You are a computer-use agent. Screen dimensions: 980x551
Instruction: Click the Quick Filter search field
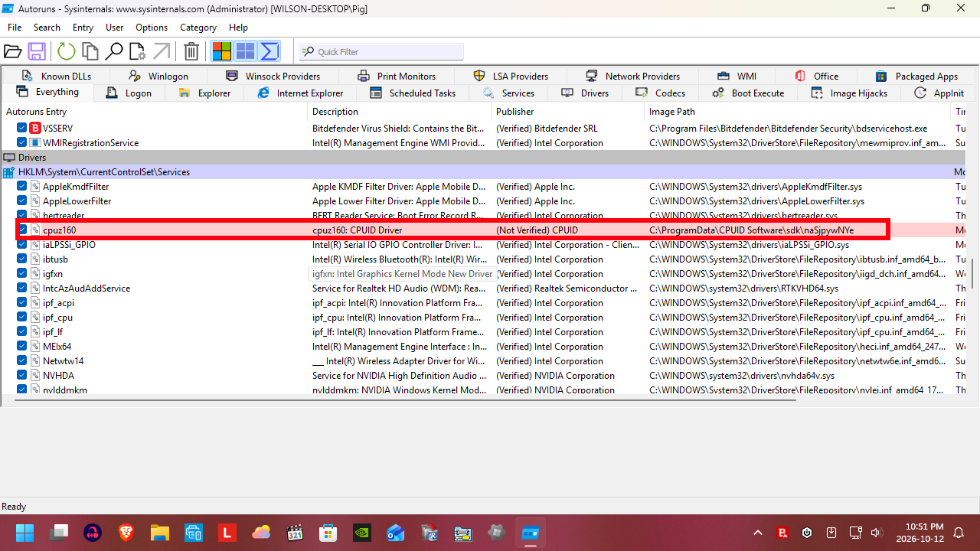[x=381, y=51]
